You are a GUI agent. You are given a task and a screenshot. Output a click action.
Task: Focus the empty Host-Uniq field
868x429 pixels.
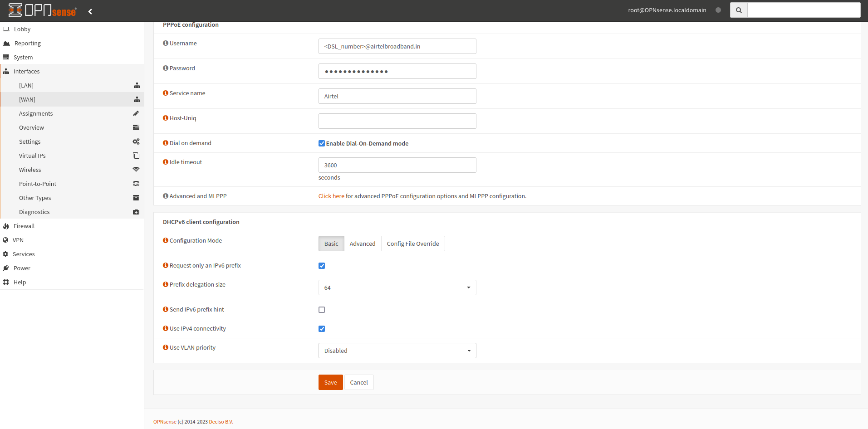(397, 121)
